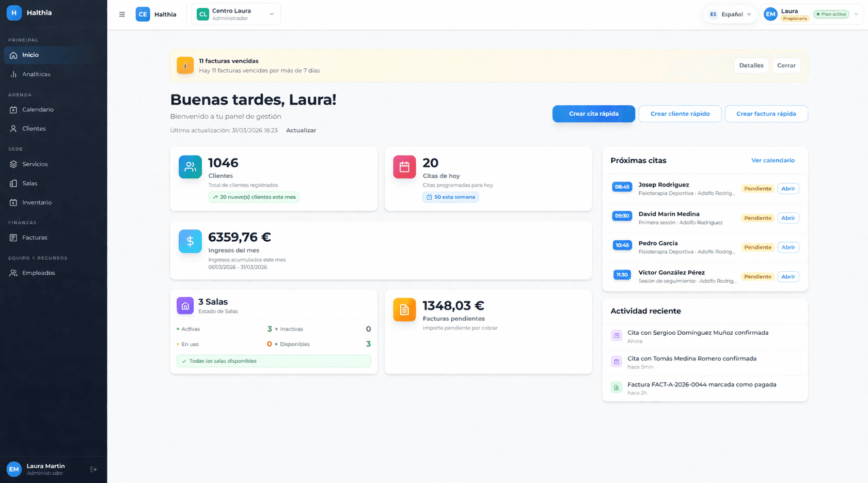Click Abrir on Josep Rodriguez's appointment
Viewport: 868px width, 483px height.
click(x=788, y=188)
